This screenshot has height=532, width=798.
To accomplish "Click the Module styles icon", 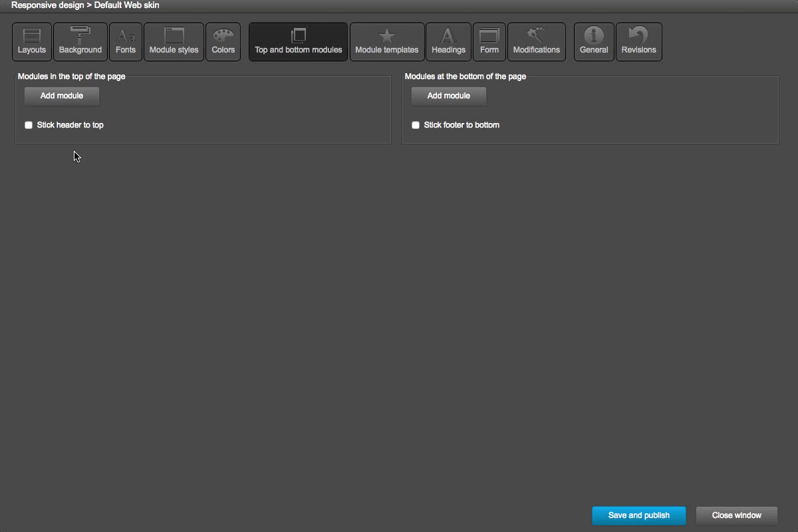I will (174, 41).
